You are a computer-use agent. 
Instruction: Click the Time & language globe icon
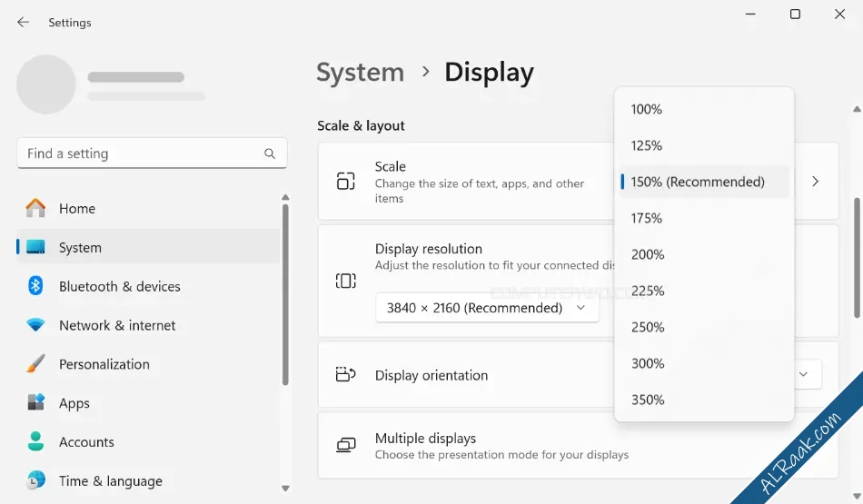pos(35,480)
